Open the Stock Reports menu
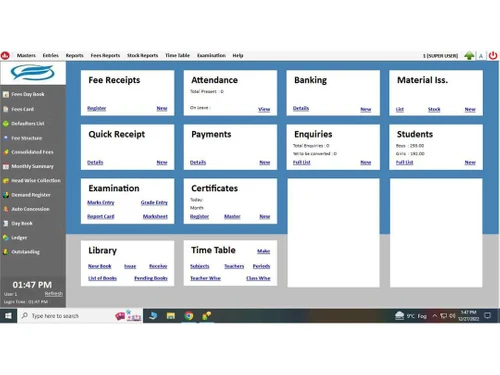This screenshot has width=500, height=375. click(x=142, y=56)
